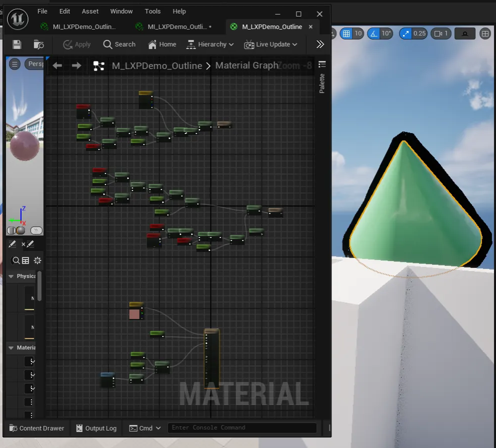Open the Content Drawer

click(36, 428)
